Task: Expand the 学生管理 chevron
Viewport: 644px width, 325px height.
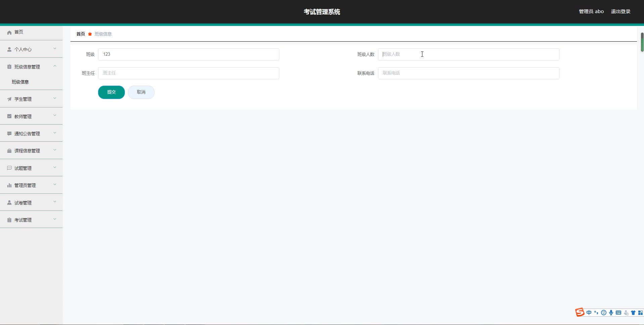Action: [x=55, y=98]
